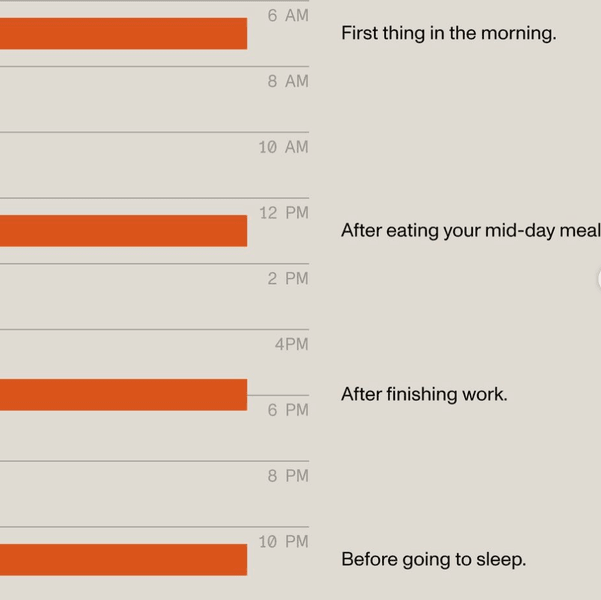Click the '8 PM' time label
The width and height of the screenshot is (601, 600).
(x=288, y=476)
